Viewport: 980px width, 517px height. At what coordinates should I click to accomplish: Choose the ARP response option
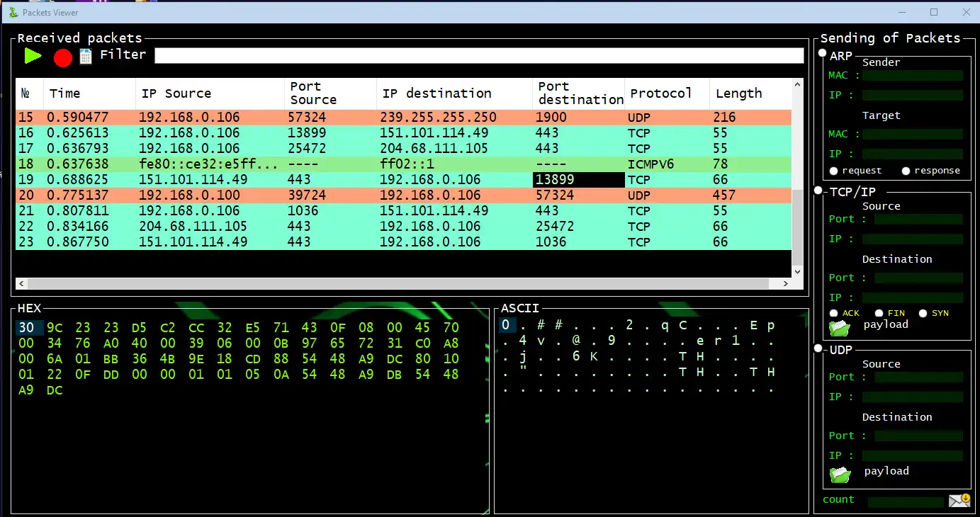906,171
